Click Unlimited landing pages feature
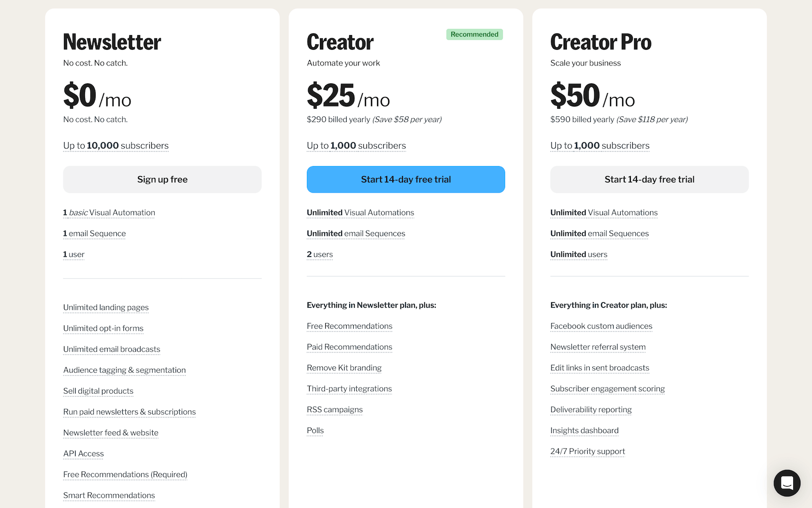 tap(106, 307)
